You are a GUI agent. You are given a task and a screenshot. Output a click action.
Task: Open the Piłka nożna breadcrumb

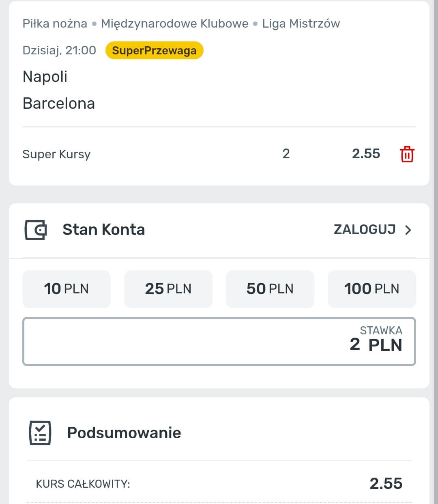55,24
